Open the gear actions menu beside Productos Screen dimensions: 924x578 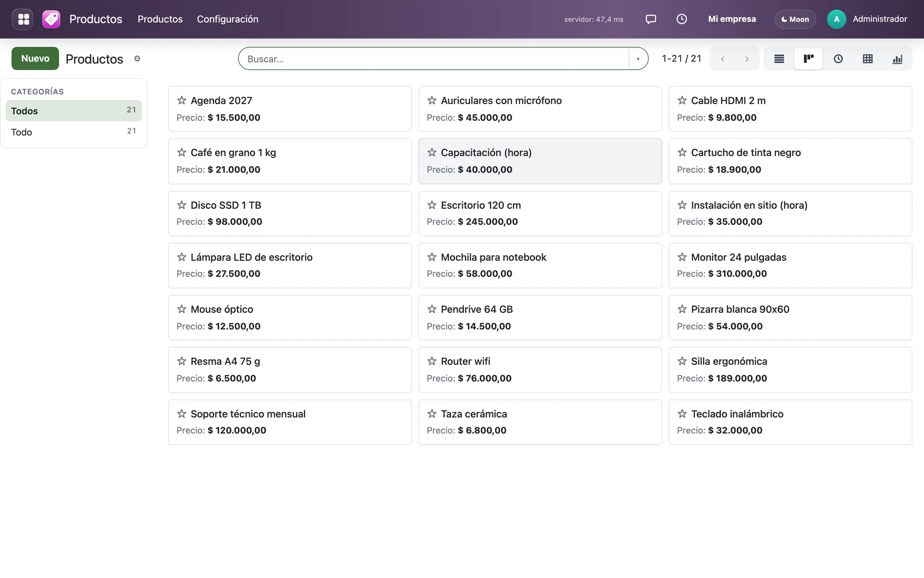click(x=137, y=59)
